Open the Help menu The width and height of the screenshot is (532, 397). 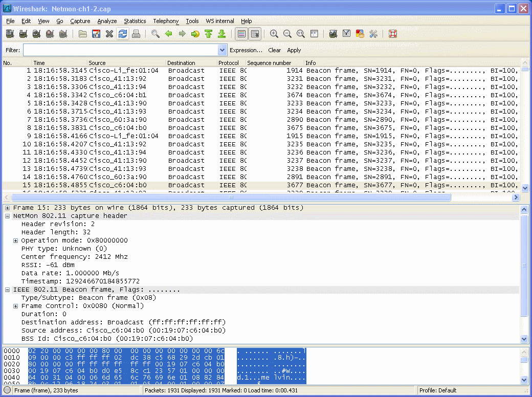[247, 21]
